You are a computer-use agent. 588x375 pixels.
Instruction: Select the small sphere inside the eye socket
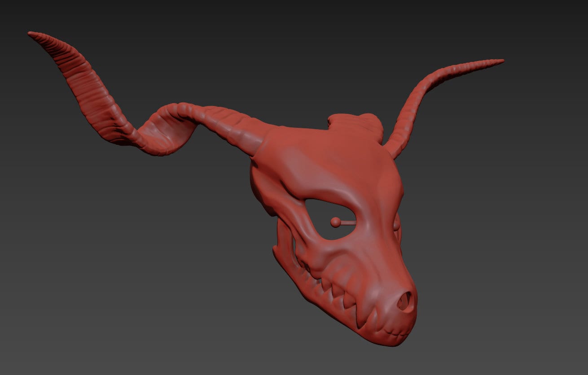pyautogui.click(x=335, y=221)
